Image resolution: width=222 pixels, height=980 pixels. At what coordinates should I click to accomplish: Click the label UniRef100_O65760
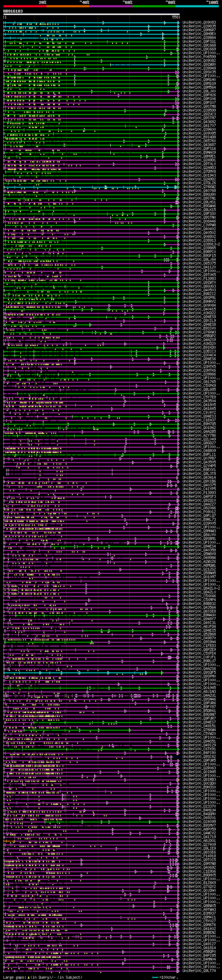pos(199,141)
